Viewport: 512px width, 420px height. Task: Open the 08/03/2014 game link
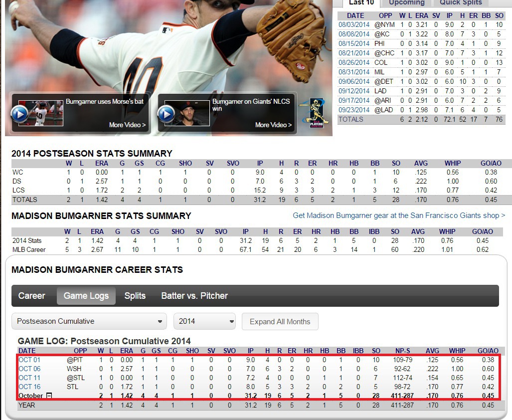click(x=354, y=25)
